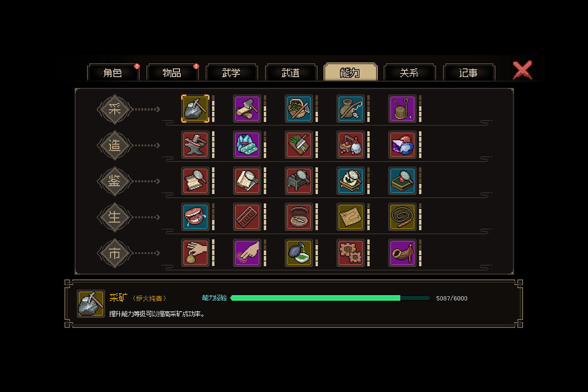Open the 角色 character tab
This screenshot has height=392, width=588.
coord(113,73)
